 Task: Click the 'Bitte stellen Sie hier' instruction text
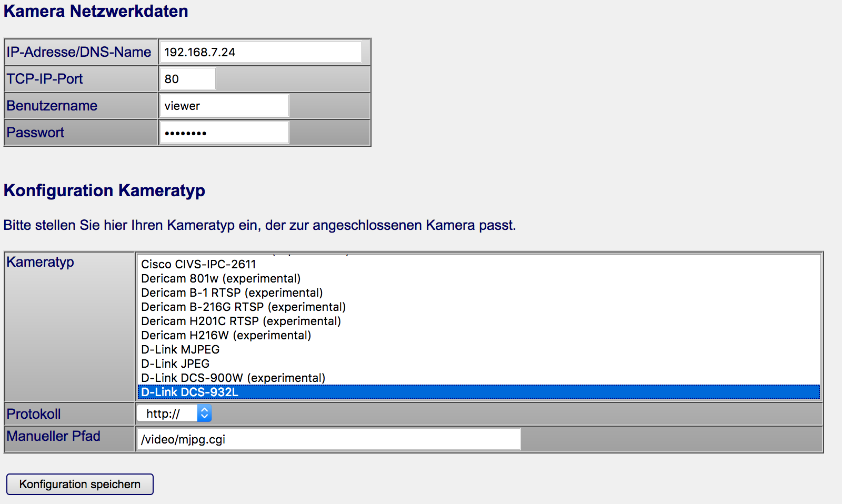pyautogui.click(x=259, y=225)
